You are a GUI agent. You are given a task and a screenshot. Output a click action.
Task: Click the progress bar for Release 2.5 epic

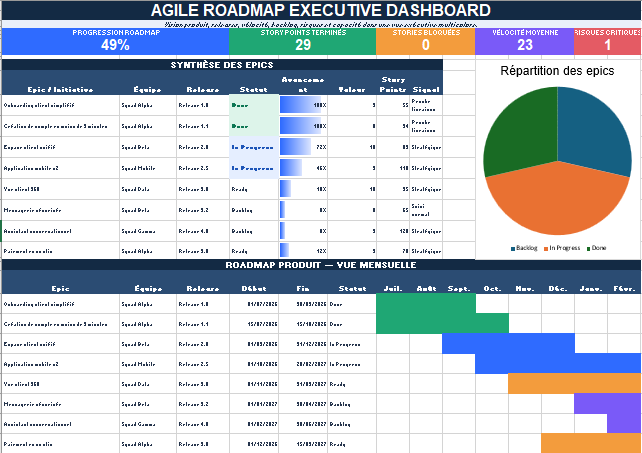pos(291,168)
